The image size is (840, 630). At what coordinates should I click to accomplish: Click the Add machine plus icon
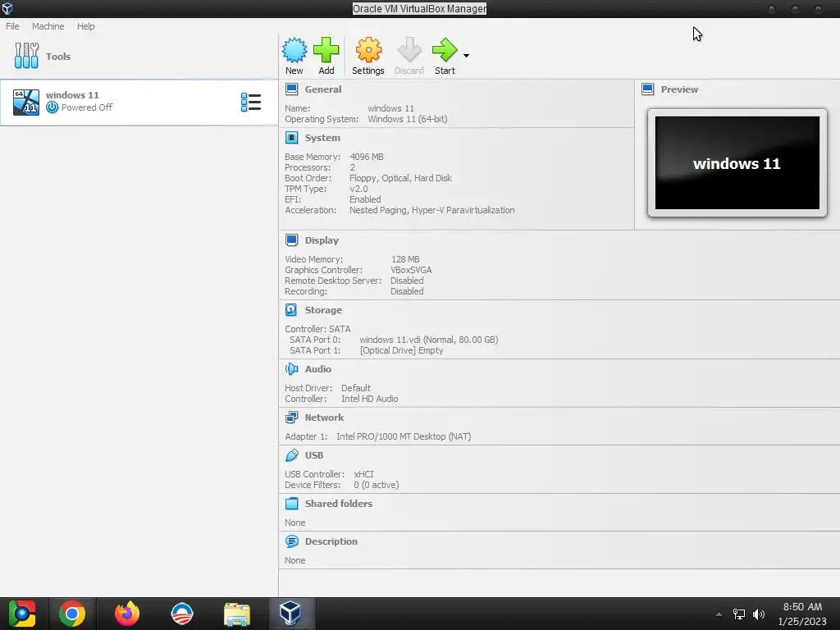pyautogui.click(x=326, y=50)
